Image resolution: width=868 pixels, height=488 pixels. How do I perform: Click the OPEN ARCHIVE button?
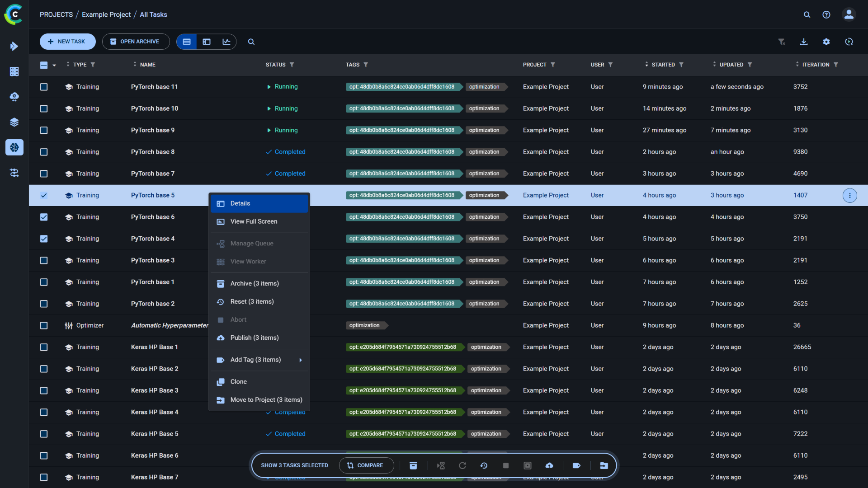pyautogui.click(x=136, y=42)
